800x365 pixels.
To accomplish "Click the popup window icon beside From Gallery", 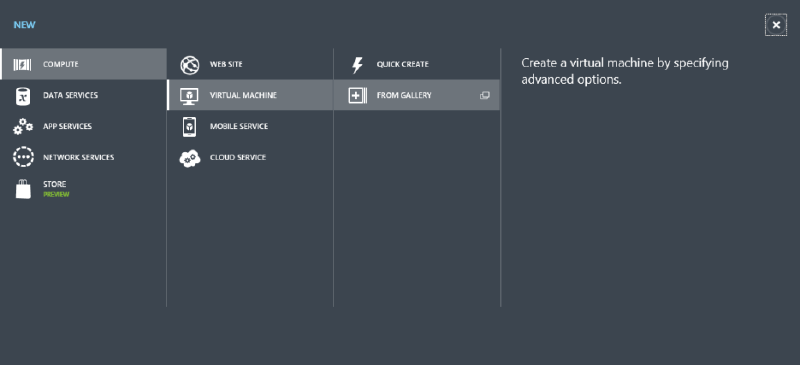I will (x=485, y=95).
